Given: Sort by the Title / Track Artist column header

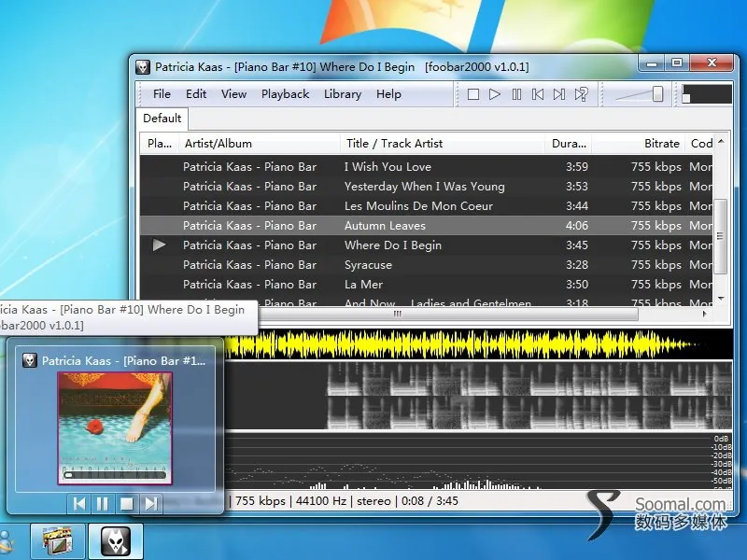Looking at the screenshot, I should [443, 144].
